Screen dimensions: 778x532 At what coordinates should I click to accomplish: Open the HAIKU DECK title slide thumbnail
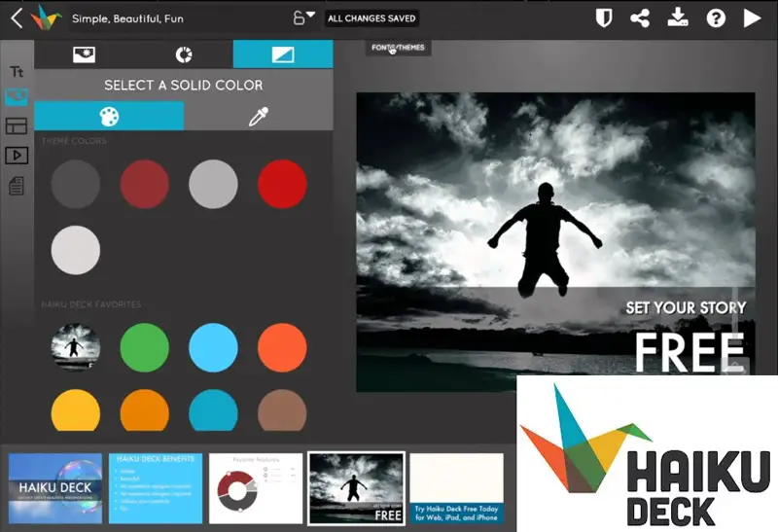(x=55, y=488)
